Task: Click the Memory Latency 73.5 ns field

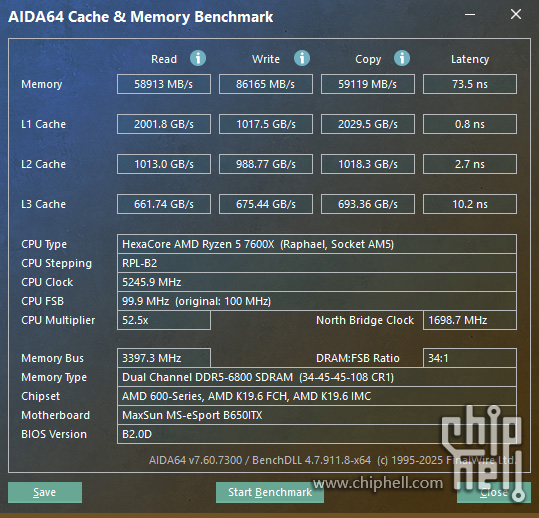Action: click(470, 84)
